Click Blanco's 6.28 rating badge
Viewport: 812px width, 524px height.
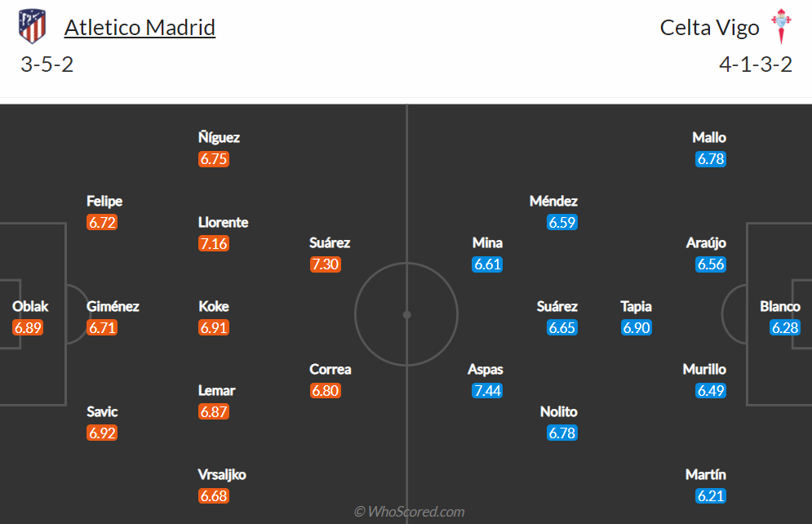tap(785, 327)
